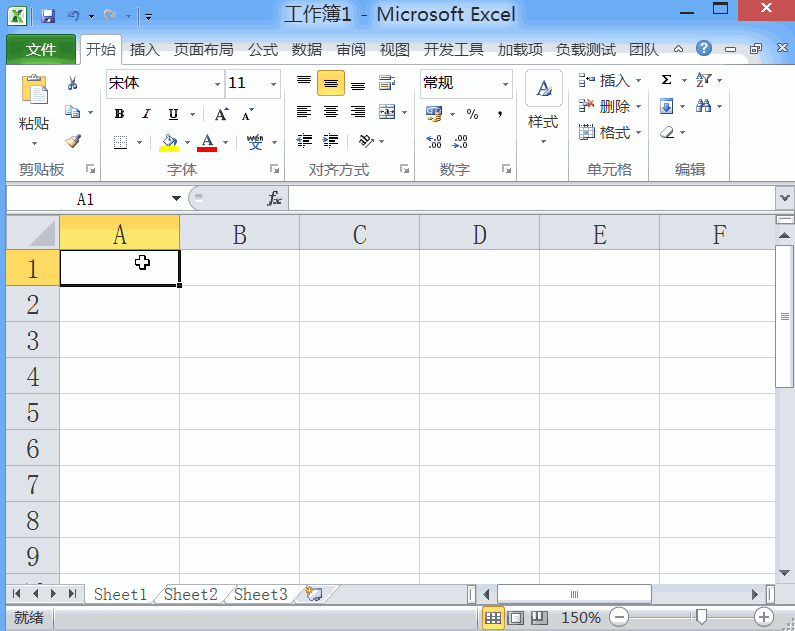Click the Merge and Center icon
Viewport: 795px width, 631px height.
click(x=387, y=112)
